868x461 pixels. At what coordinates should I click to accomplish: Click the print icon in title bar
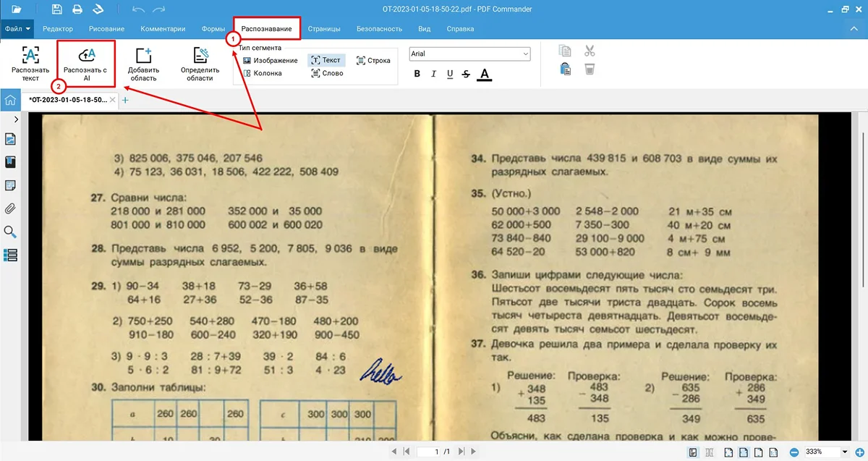tap(77, 9)
